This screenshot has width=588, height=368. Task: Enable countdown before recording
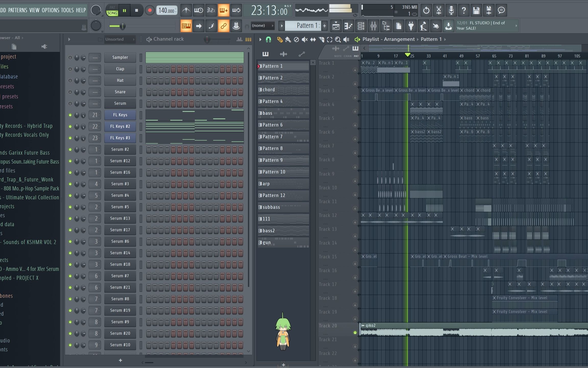[x=211, y=10]
